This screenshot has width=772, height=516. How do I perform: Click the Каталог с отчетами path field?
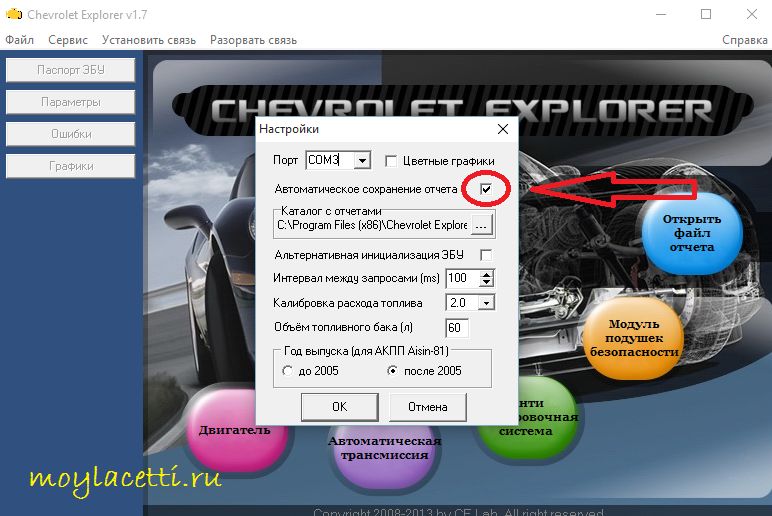[x=372, y=225]
